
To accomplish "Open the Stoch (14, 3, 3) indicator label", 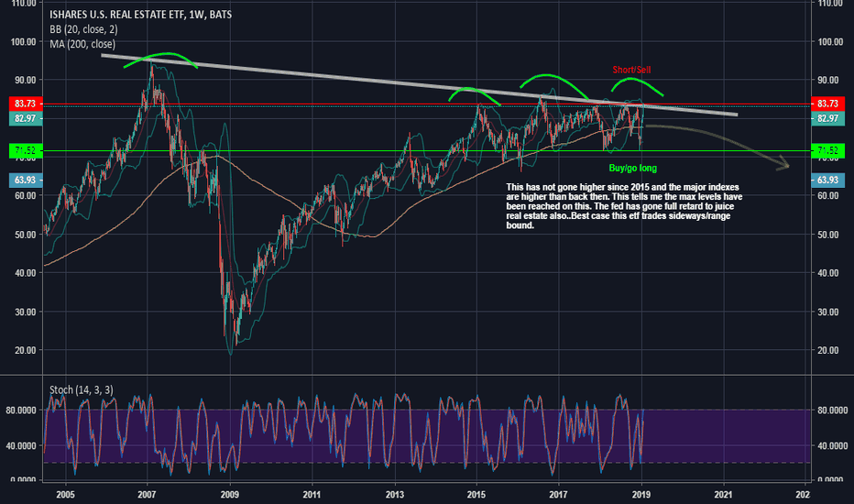I will [82, 389].
